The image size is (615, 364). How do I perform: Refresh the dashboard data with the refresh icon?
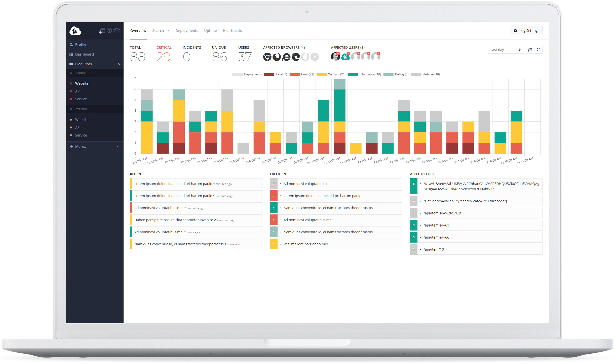pyautogui.click(x=530, y=50)
